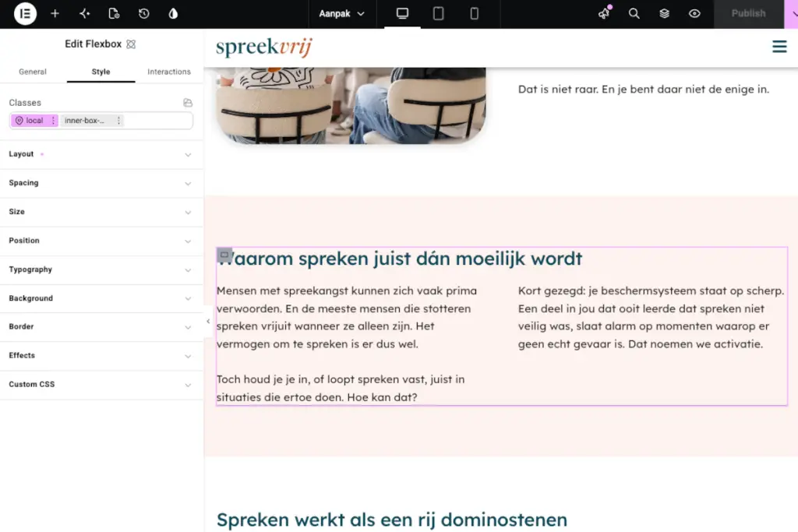The height and width of the screenshot is (532, 798).
Task: Click the flexbox container handle icon
Action: click(x=224, y=255)
